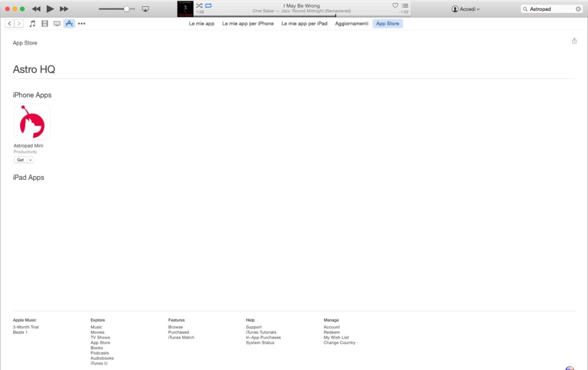Click the album artwork thumbnail
The width and height of the screenshot is (588, 370).
(x=185, y=9)
